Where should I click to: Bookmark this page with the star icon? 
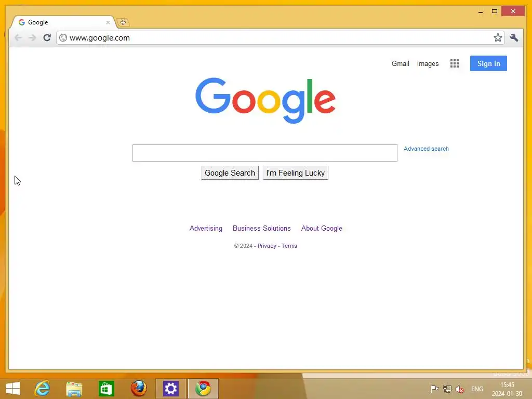click(498, 37)
